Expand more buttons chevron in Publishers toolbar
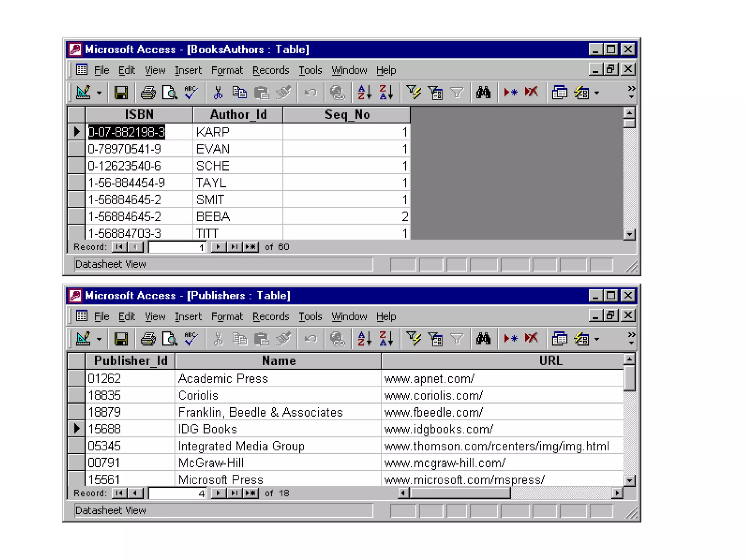This screenshot has height=560, width=747. tap(631, 339)
